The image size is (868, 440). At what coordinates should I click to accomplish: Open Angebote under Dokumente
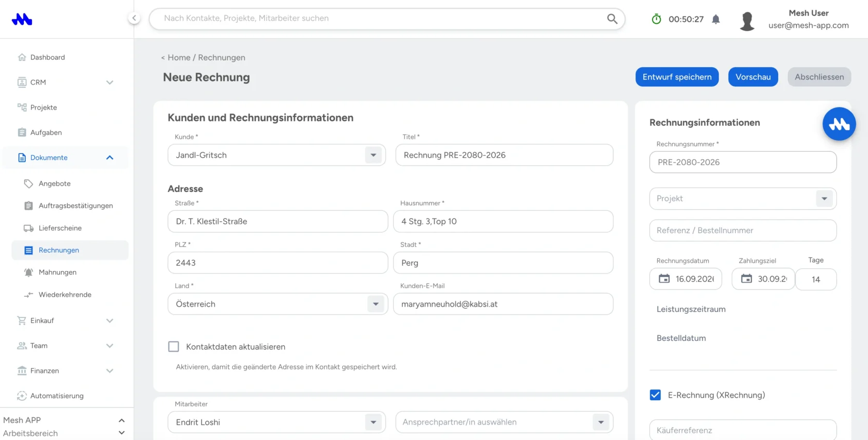coord(54,184)
